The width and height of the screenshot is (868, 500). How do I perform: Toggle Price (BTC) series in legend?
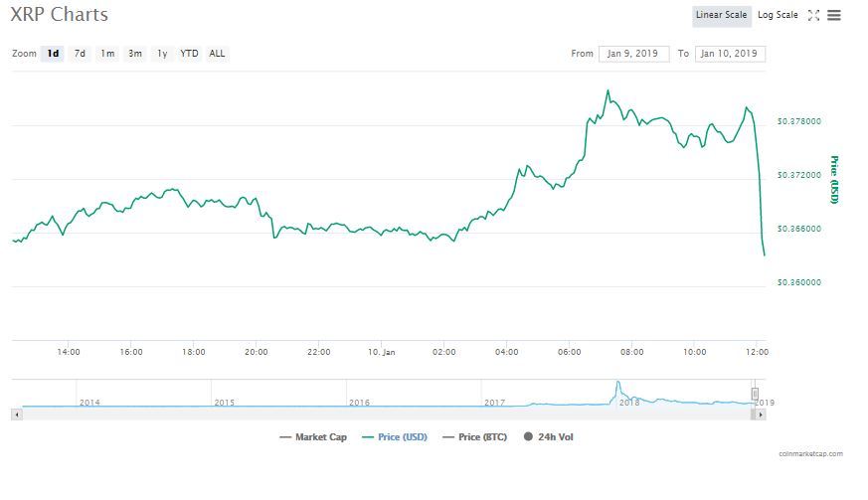pyautogui.click(x=478, y=437)
